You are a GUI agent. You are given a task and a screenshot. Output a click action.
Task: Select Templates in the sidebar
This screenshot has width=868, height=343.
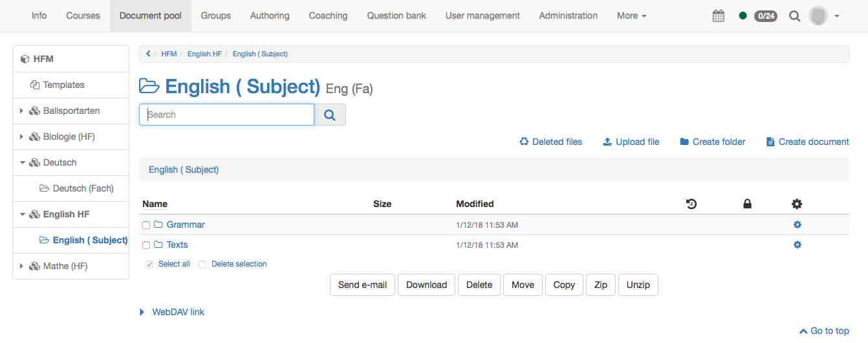tap(63, 85)
